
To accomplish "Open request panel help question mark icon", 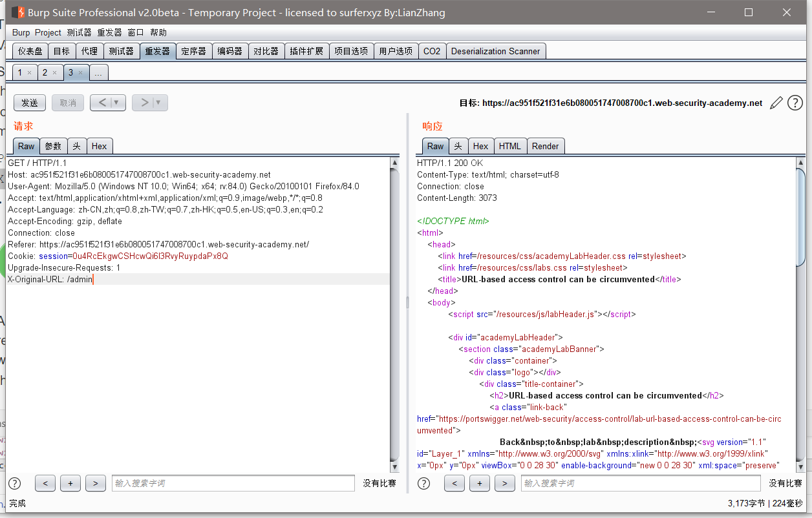I will (14, 483).
